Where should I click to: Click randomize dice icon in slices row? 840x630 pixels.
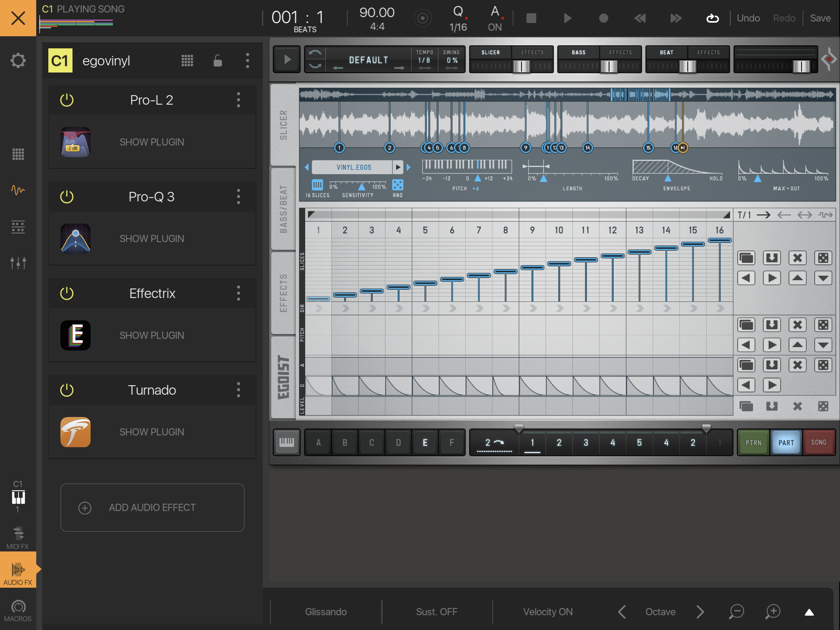pos(823,258)
